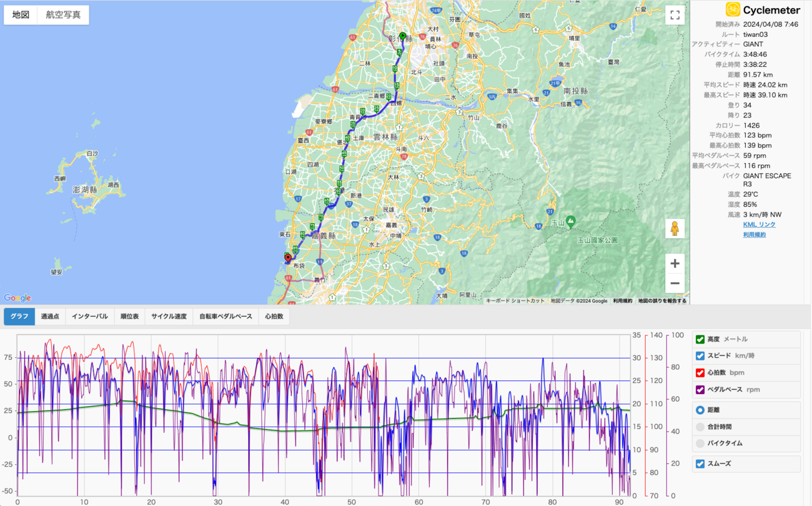The width and height of the screenshot is (812, 506).
Task: Open the 通過点 tab
Action: 50,317
